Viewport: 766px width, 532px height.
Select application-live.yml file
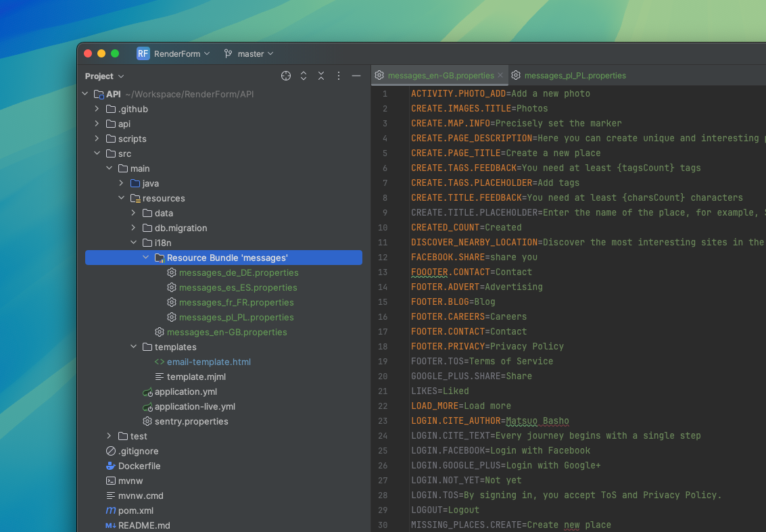tap(195, 406)
